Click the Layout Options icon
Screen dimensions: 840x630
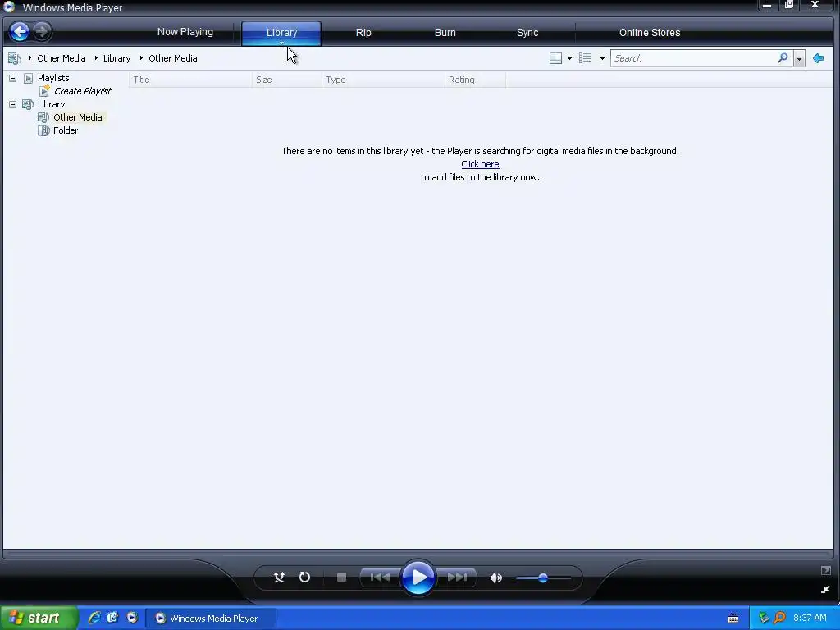[x=555, y=58]
